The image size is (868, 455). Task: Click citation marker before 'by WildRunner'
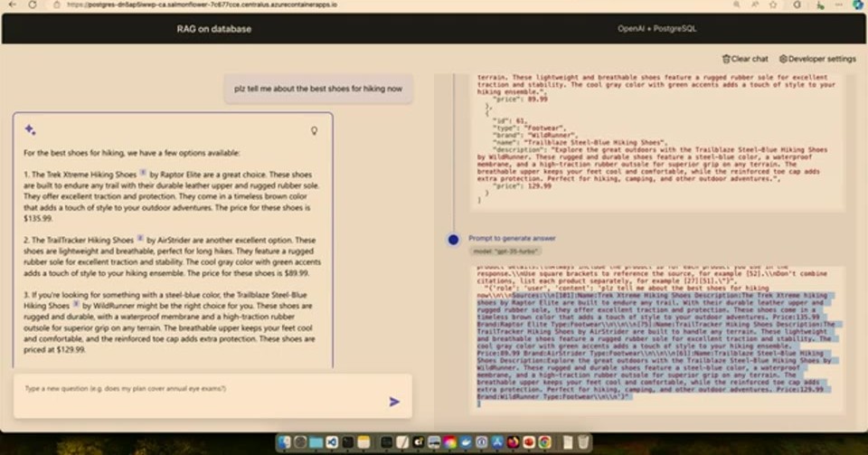76,304
